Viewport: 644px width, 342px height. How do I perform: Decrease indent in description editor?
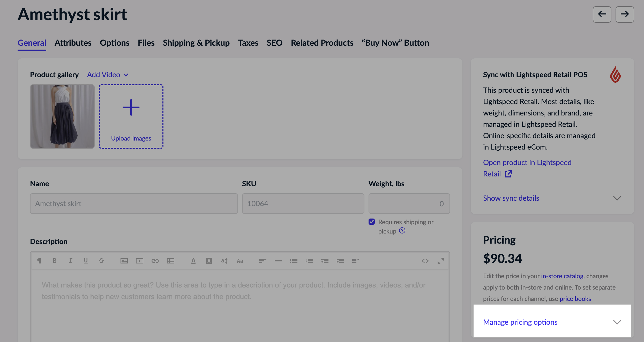(x=325, y=261)
